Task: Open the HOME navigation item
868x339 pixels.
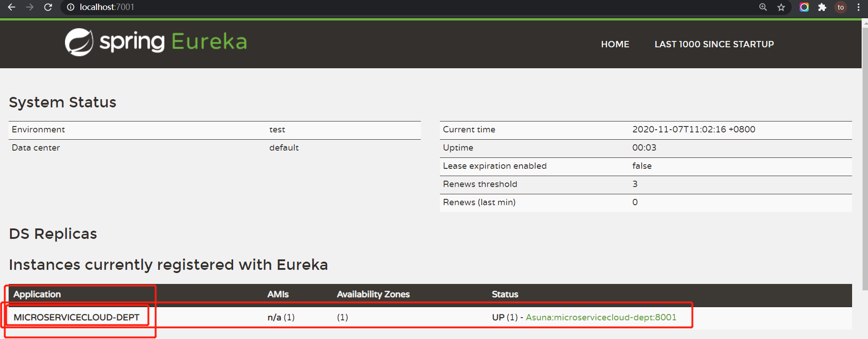Action: click(615, 44)
